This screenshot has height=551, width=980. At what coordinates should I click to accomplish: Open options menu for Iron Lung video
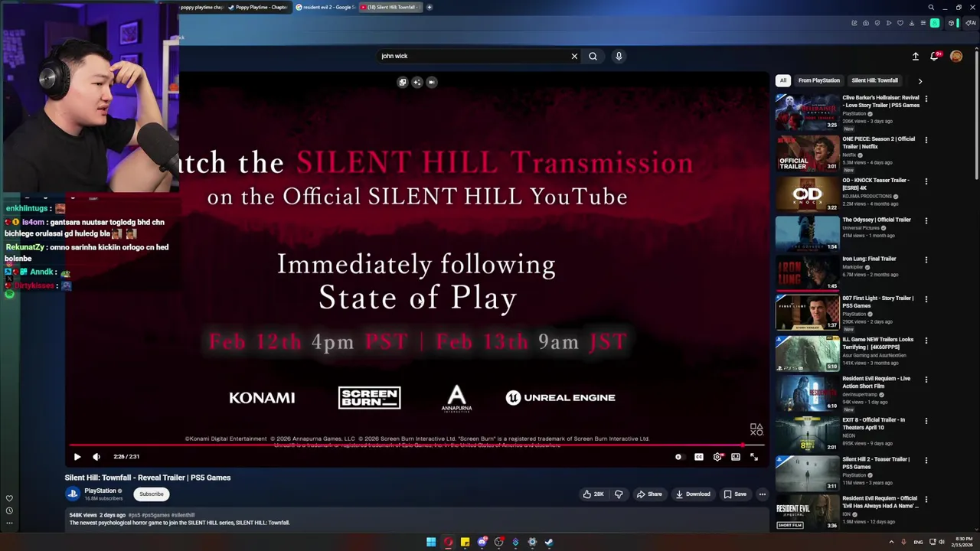tap(926, 259)
